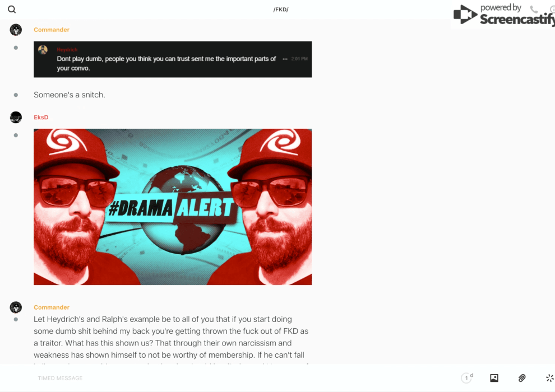Send a ping with the ping icon
Viewport: 555px width, 392px height.
pos(550,378)
